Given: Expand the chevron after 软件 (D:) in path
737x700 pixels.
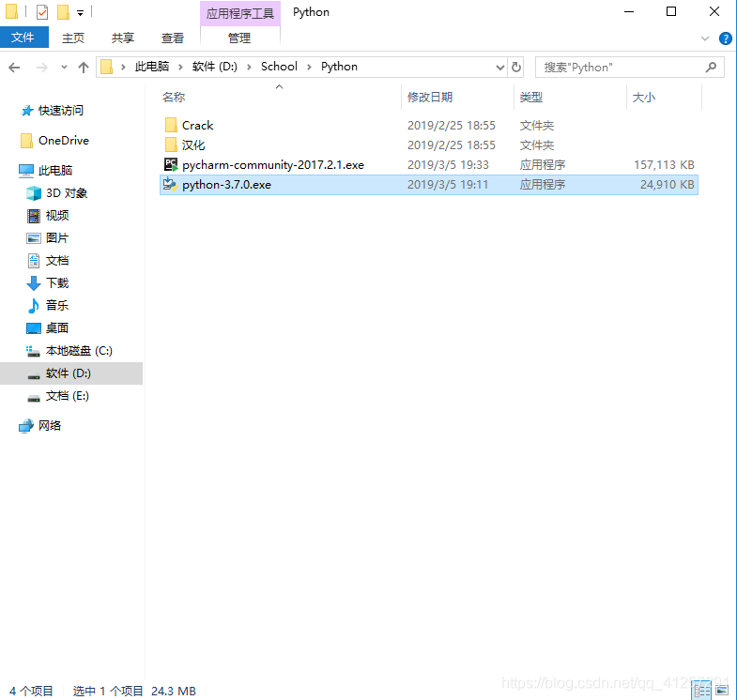Looking at the screenshot, I should [249, 68].
